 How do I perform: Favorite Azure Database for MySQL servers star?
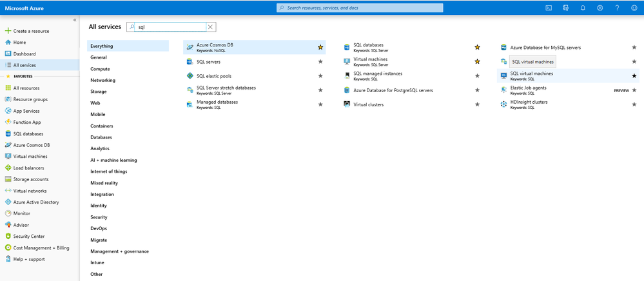tap(634, 47)
